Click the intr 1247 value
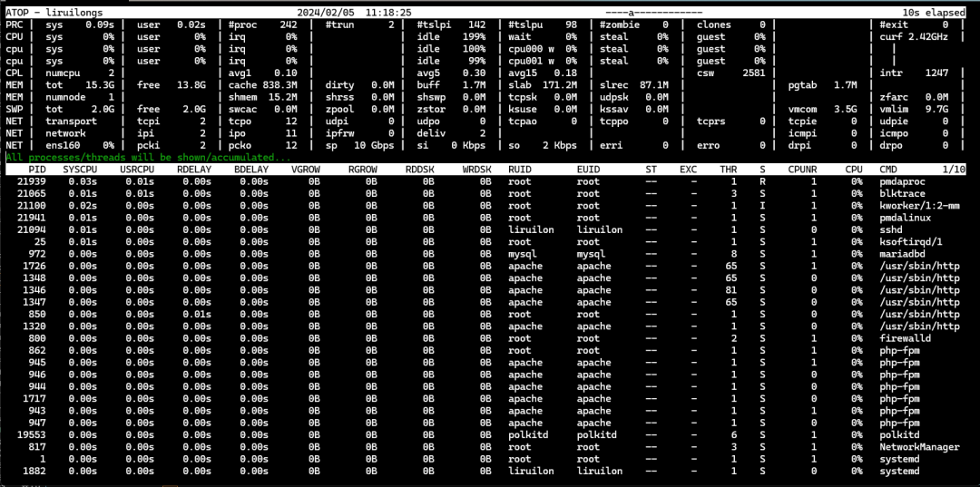Viewport: 980px width, 487px height. click(x=914, y=73)
